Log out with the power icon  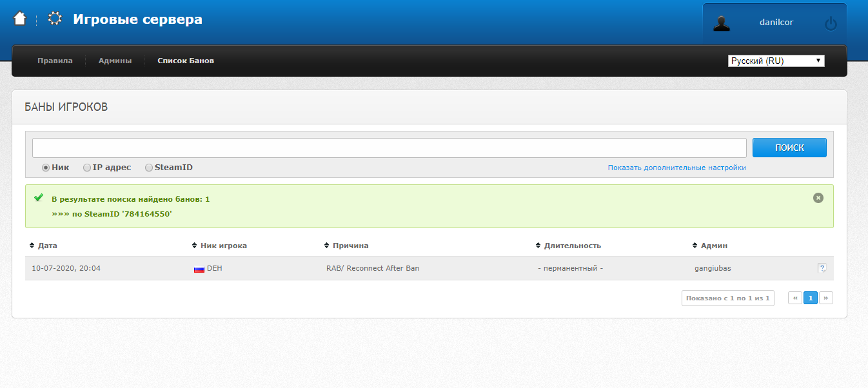point(831,24)
